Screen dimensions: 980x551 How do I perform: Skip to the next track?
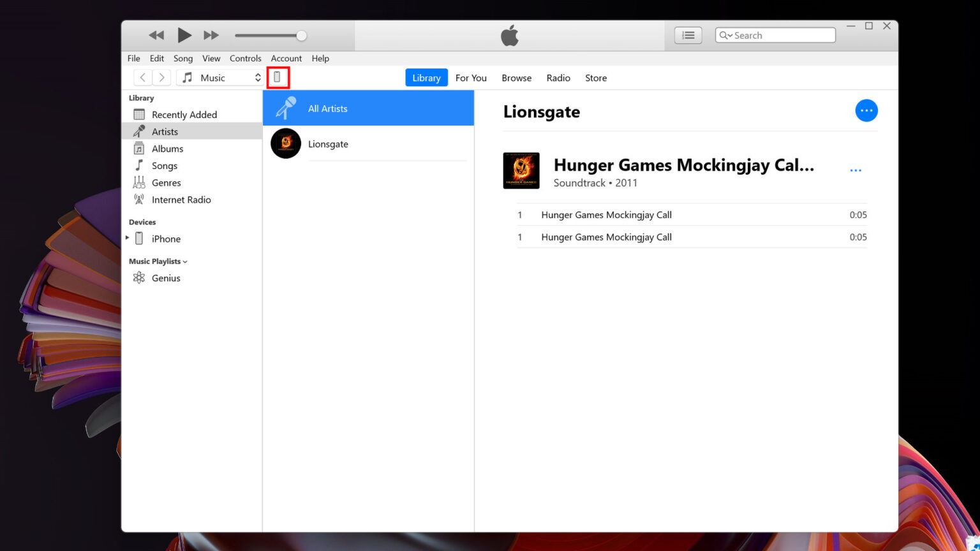pos(211,35)
